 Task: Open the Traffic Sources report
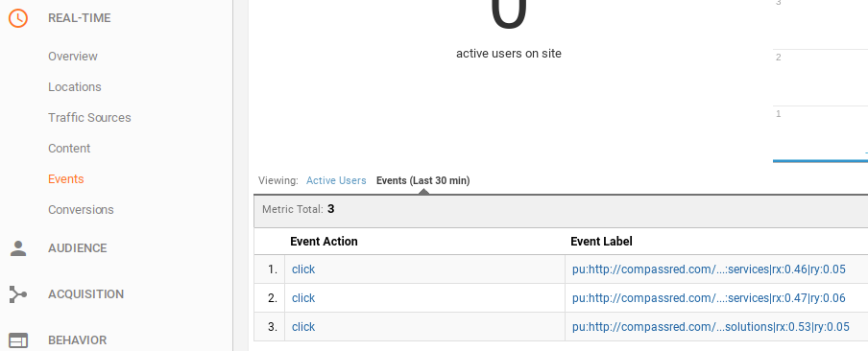coord(89,118)
